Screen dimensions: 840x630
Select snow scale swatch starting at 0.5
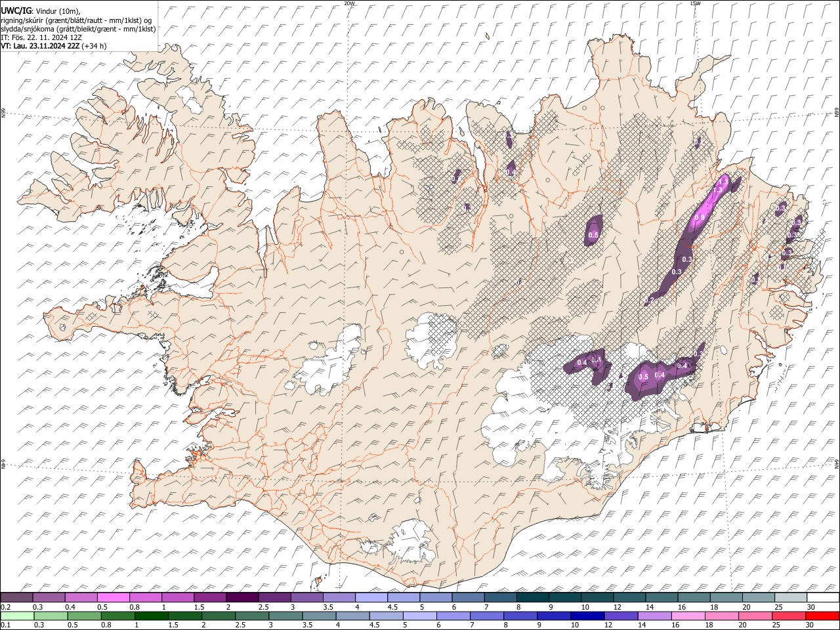113,597
